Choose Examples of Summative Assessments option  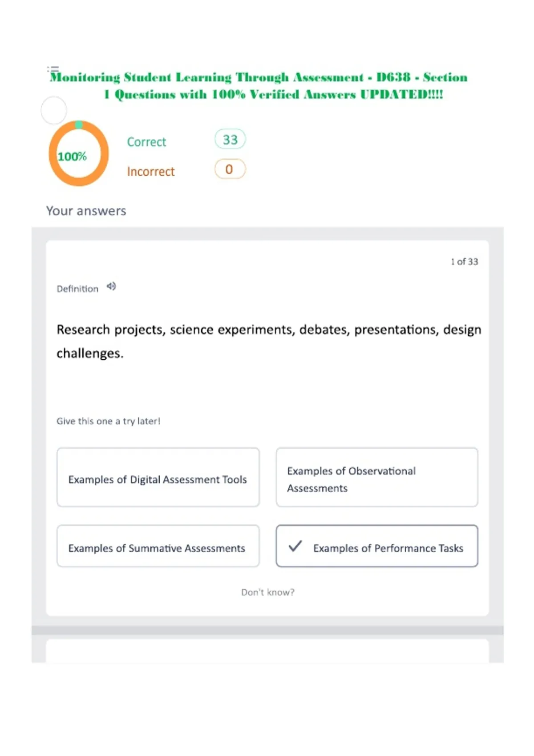[x=158, y=546]
